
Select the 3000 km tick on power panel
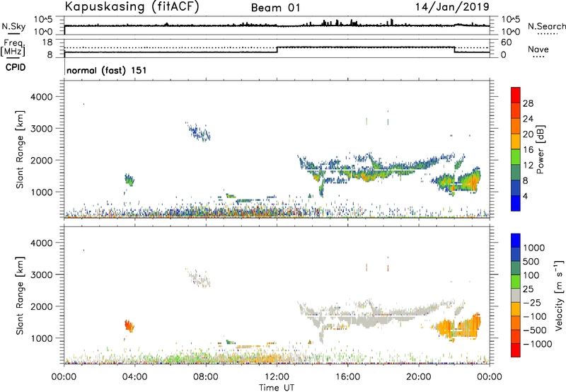click(41, 129)
